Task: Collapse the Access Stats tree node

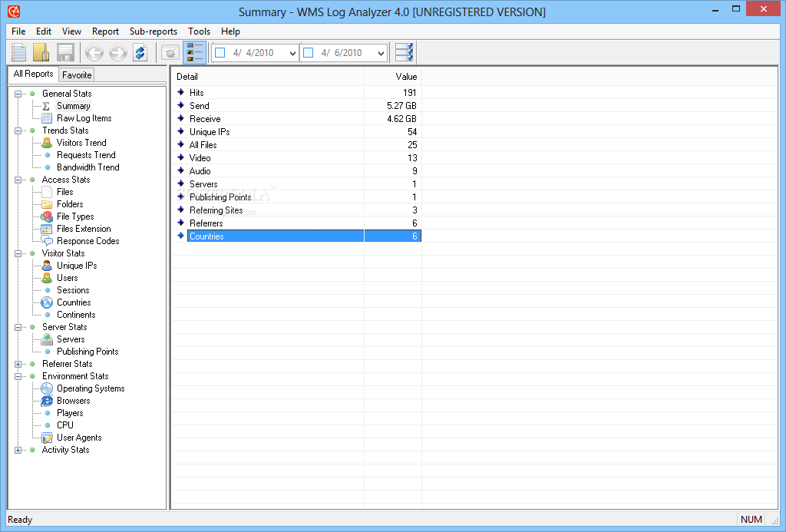Action: click(x=18, y=180)
